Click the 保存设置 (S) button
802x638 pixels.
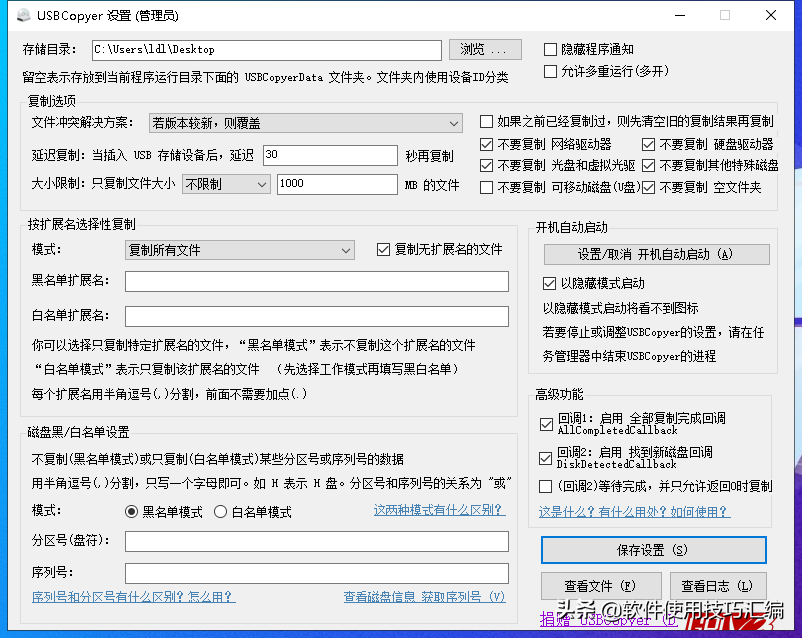654,550
